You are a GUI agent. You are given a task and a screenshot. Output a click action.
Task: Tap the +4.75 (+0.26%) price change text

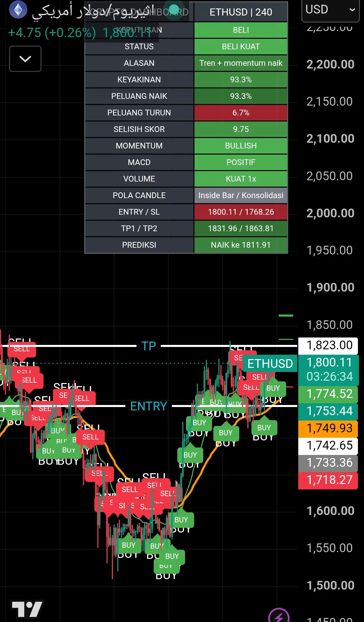[x=52, y=33]
